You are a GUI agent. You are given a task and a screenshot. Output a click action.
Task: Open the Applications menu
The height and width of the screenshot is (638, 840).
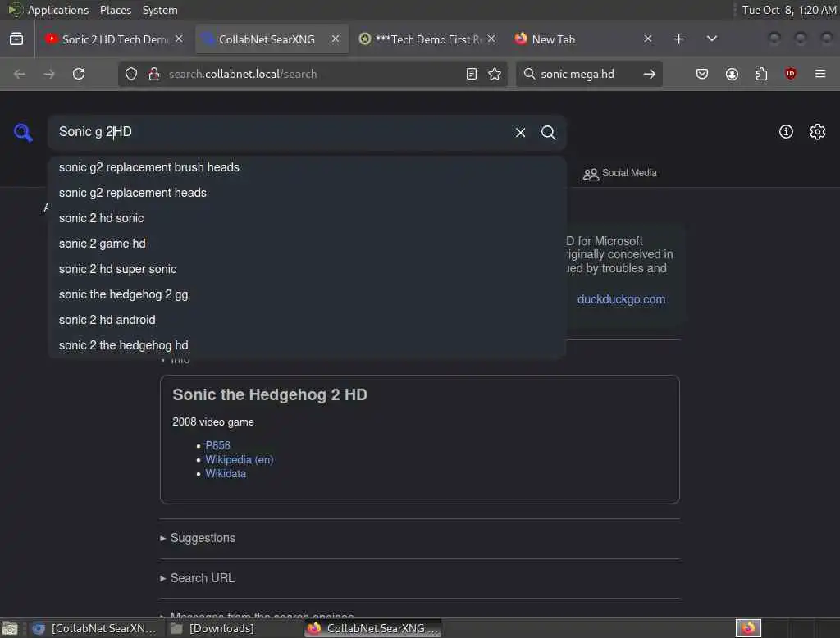pos(58,10)
